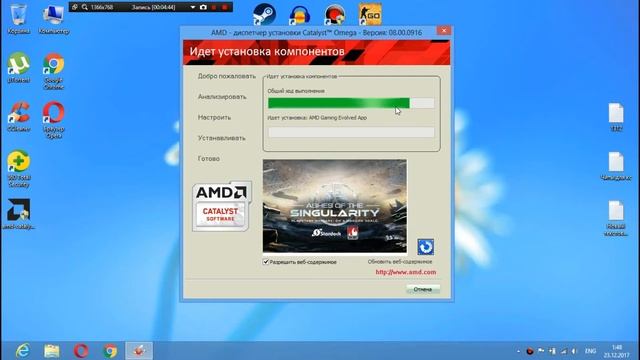
Task: Open the recorder toolbar dropdown arrow
Action: [193, 7]
